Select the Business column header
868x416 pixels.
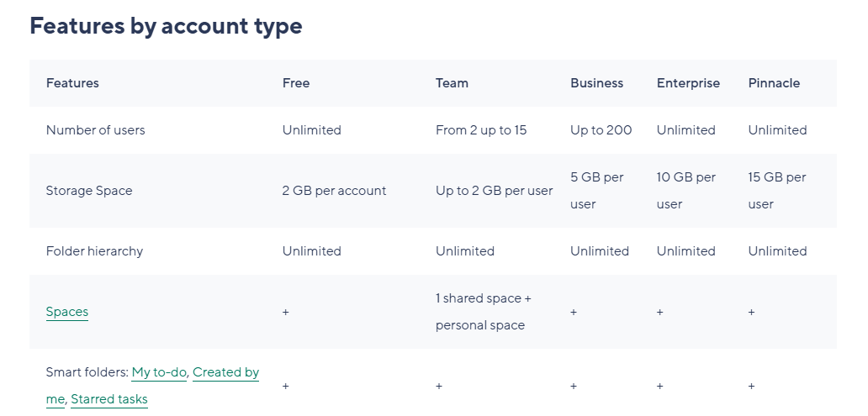point(596,83)
